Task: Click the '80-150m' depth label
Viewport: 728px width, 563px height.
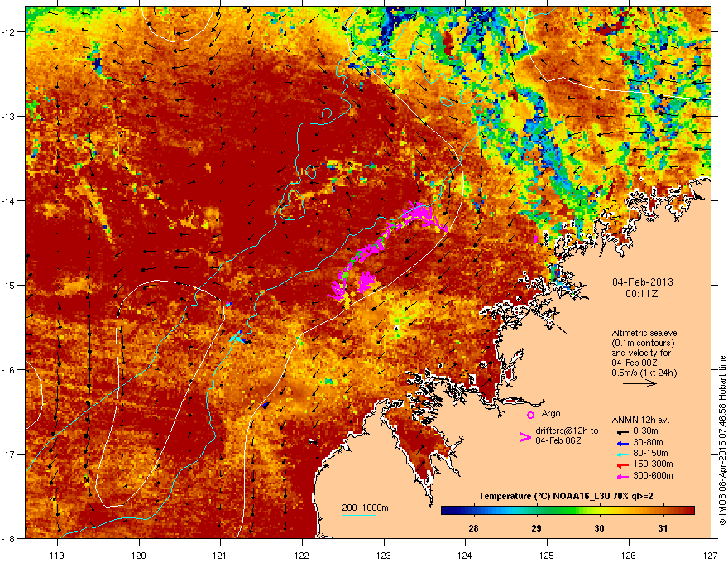Action: point(650,454)
